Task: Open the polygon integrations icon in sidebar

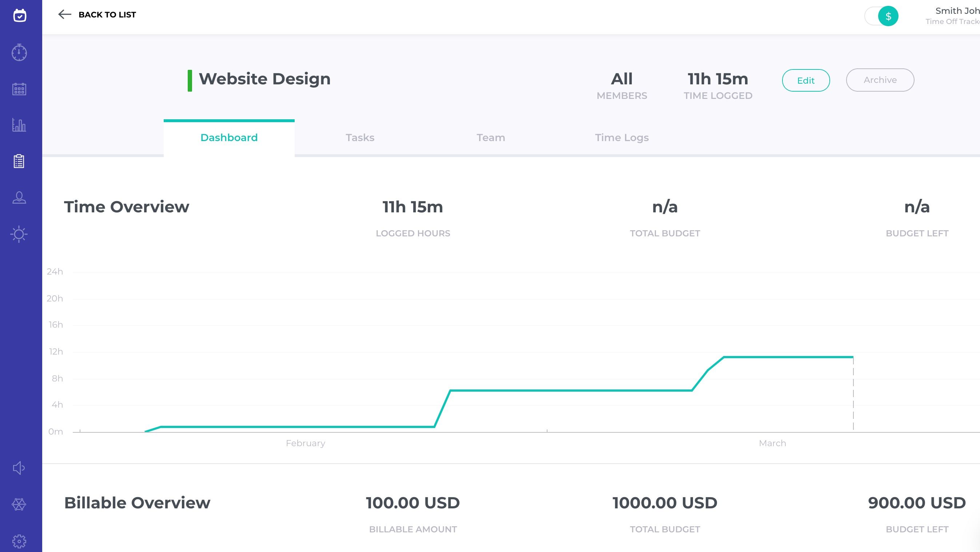Action: click(x=19, y=504)
